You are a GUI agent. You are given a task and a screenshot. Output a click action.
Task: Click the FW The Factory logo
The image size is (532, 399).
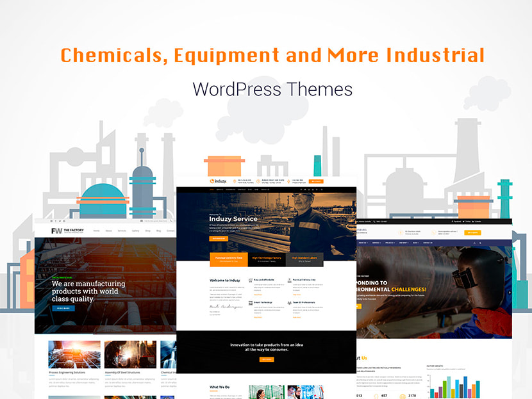(67, 231)
